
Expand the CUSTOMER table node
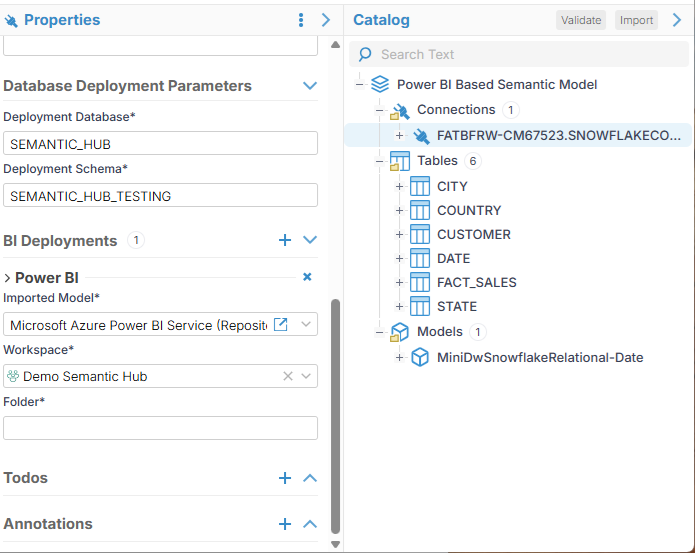pyautogui.click(x=400, y=234)
